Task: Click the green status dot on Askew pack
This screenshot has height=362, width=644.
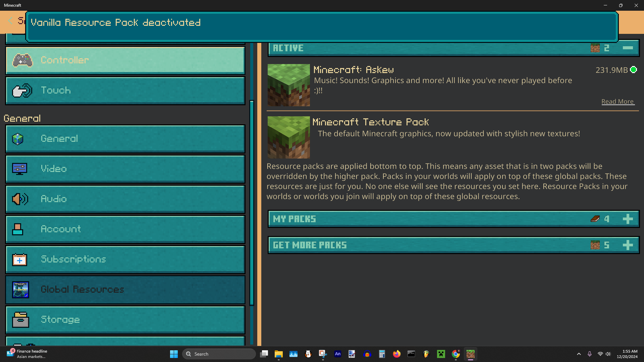Action: point(633,70)
